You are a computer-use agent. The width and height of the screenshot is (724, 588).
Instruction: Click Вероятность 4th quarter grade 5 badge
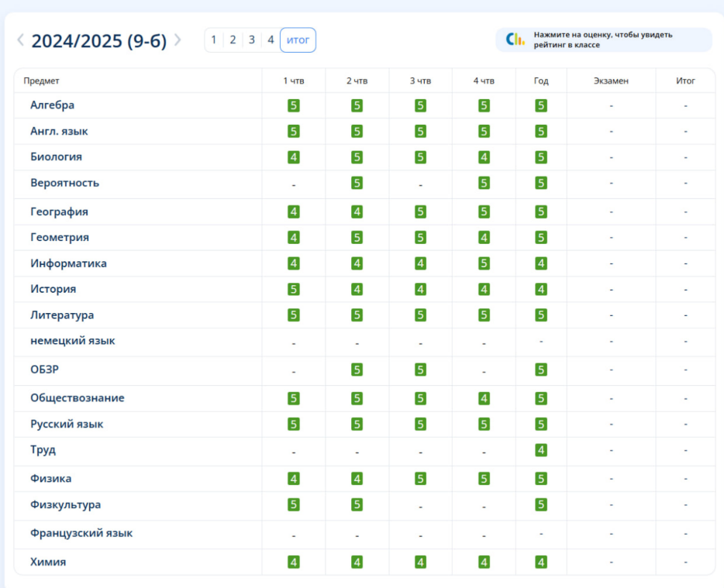click(484, 183)
